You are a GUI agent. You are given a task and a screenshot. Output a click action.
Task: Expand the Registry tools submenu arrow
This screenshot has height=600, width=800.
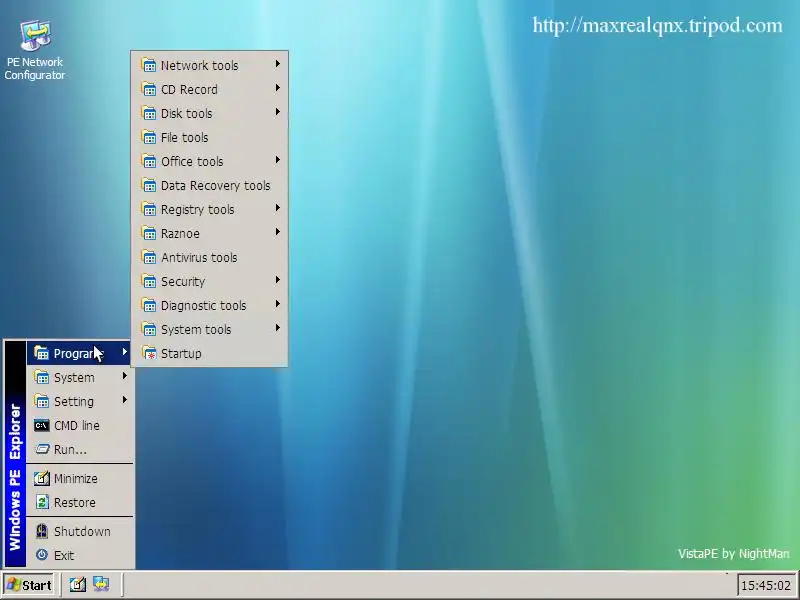(278, 208)
